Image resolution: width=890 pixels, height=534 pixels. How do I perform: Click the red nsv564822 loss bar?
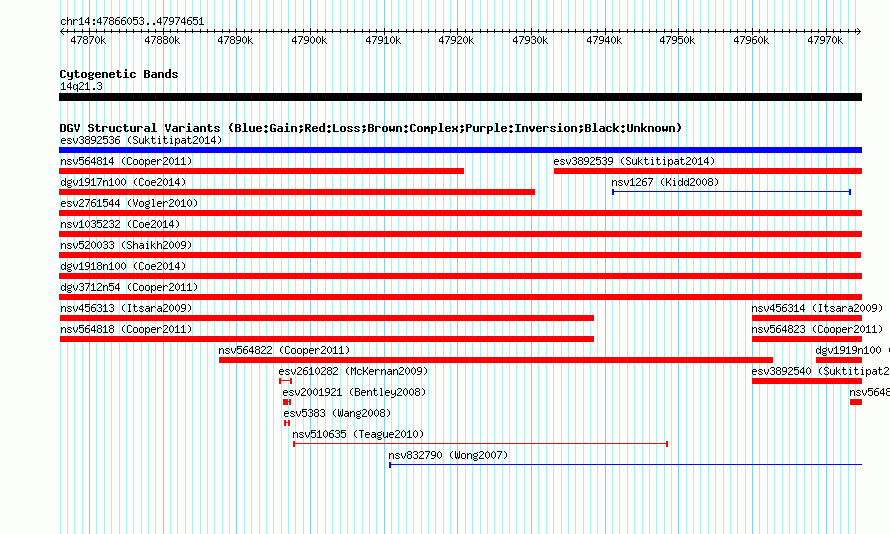496,360
